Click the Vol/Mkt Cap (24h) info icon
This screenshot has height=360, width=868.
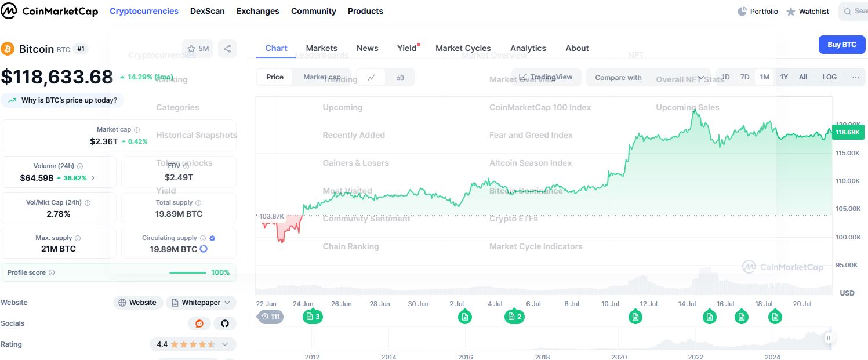(x=88, y=203)
